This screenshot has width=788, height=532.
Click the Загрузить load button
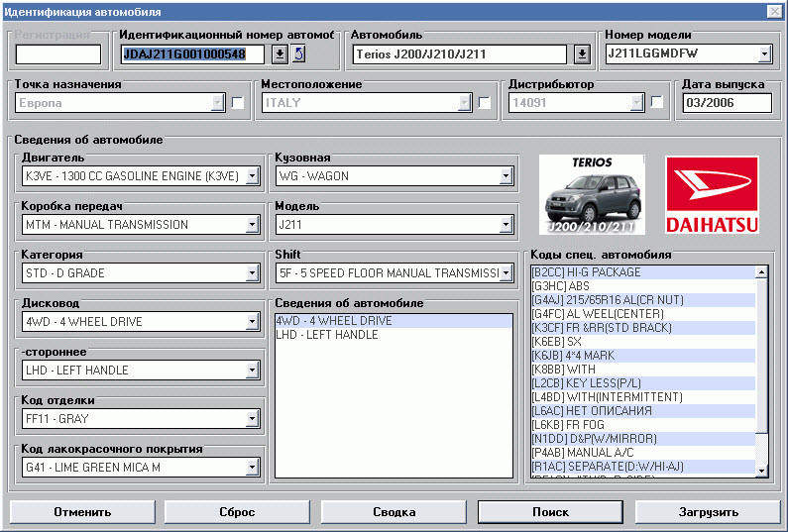pyautogui.click(x=708, y=512)
